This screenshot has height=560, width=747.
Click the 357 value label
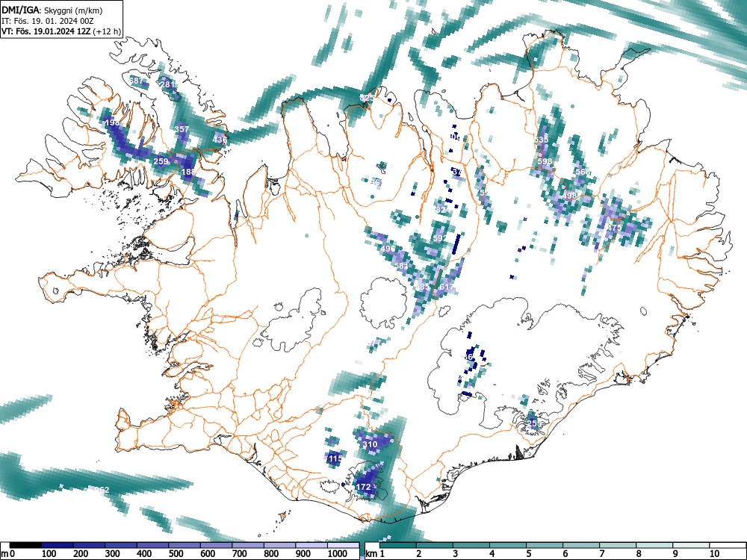pyautogui.click(x=182, y=129)
